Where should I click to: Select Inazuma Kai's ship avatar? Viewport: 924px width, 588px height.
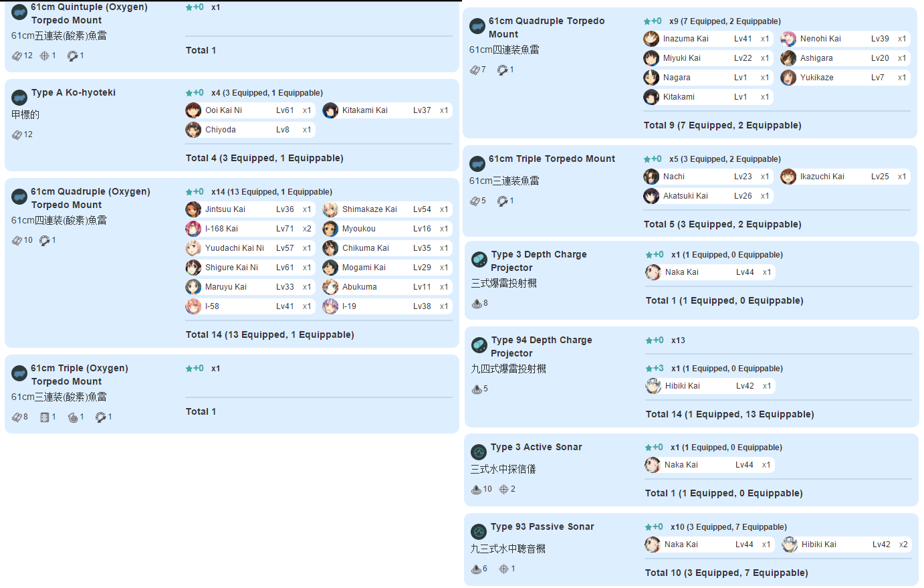(651, 39)
